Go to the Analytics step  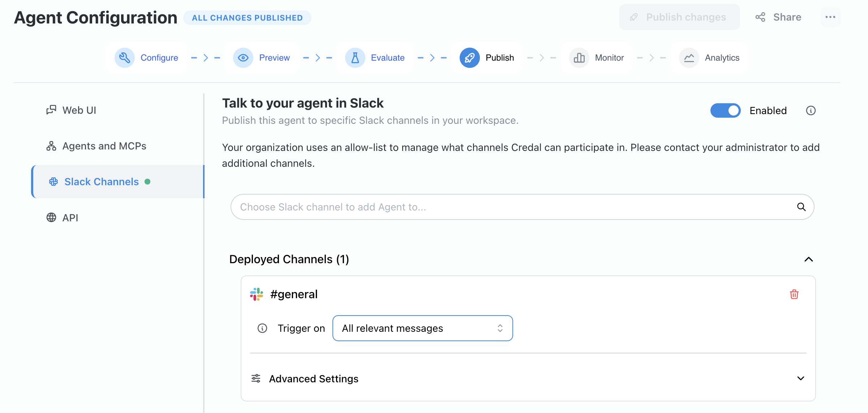point(709,58)
